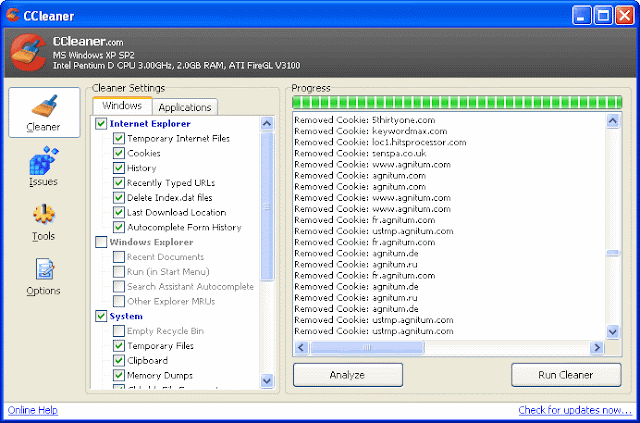This screenshot has width=640, height=423.
Task: Switch to the Windows tab
Action: point(122,106)
